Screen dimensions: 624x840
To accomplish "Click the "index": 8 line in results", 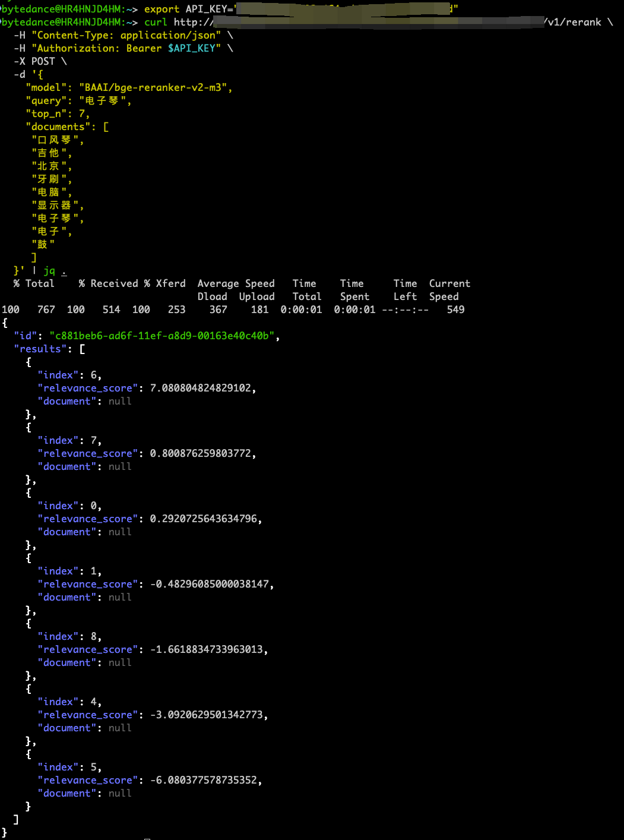I will [x=69, y=636].
